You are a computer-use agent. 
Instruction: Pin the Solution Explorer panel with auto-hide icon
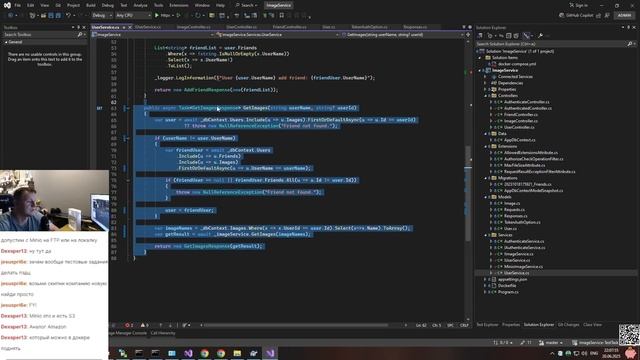[629, 27]
